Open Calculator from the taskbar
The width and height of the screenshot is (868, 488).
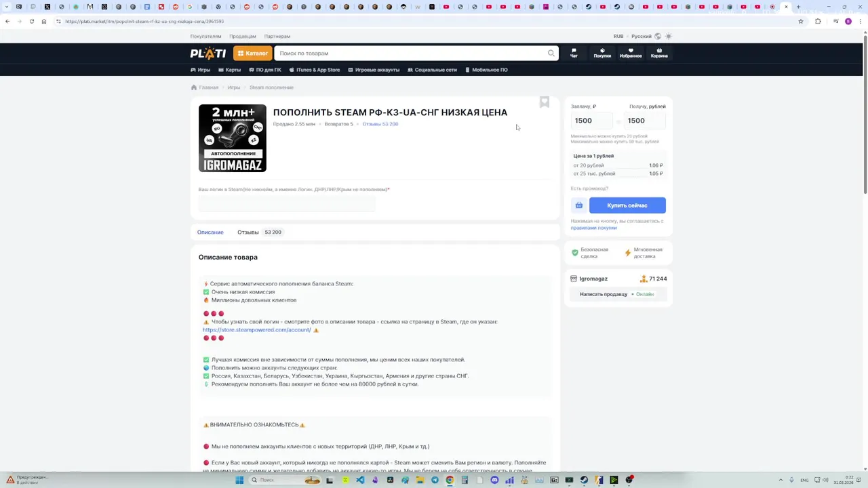click(x=465, y=480)
